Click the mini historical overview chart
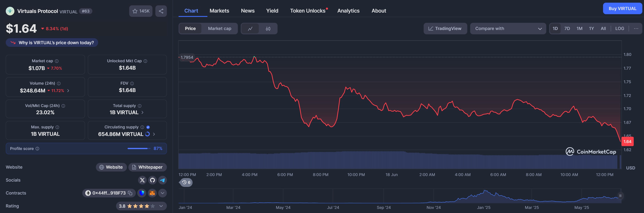Viewport: 644px width, 213px height. point(400,196)
